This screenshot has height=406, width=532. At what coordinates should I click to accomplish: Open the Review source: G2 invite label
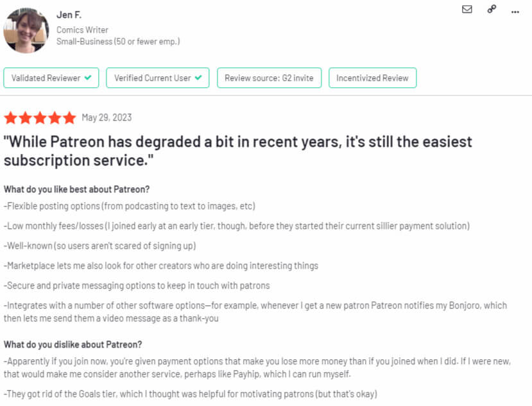[269, 78]
